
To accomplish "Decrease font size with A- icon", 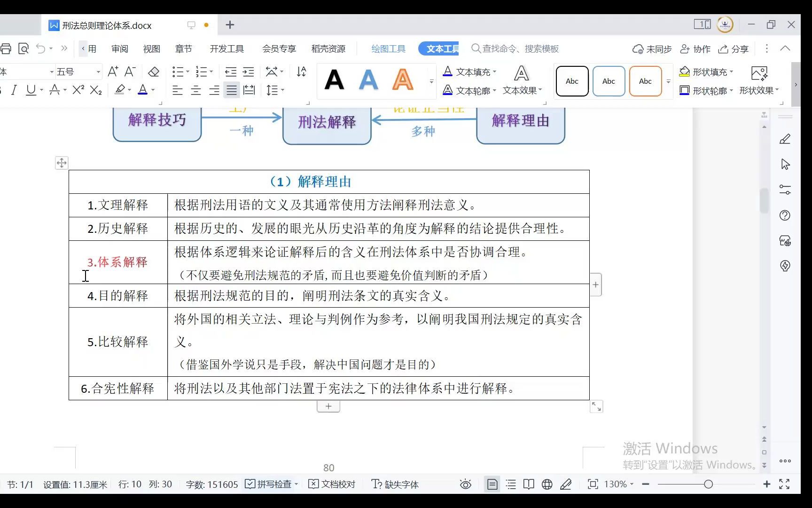I will point(130,71).
